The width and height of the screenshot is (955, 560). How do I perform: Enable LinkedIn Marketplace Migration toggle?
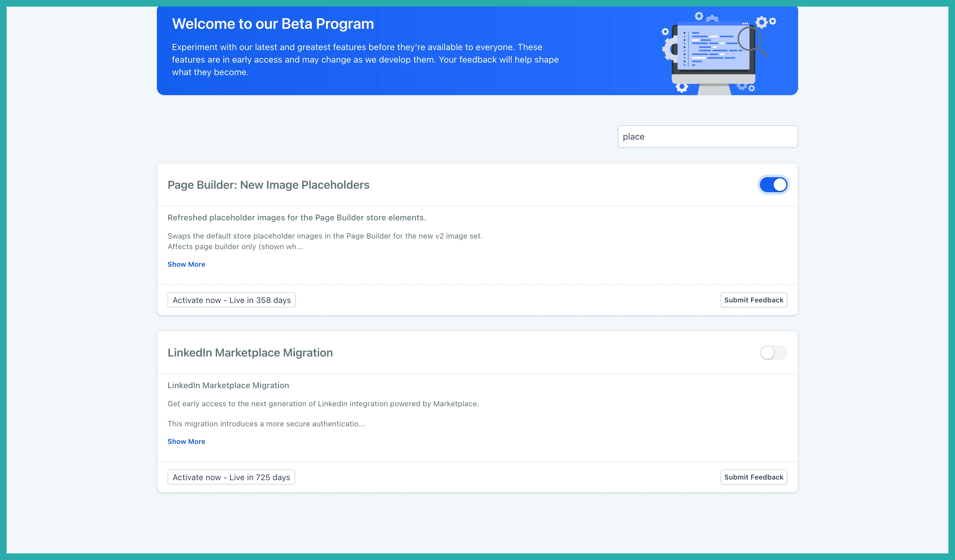773,352
